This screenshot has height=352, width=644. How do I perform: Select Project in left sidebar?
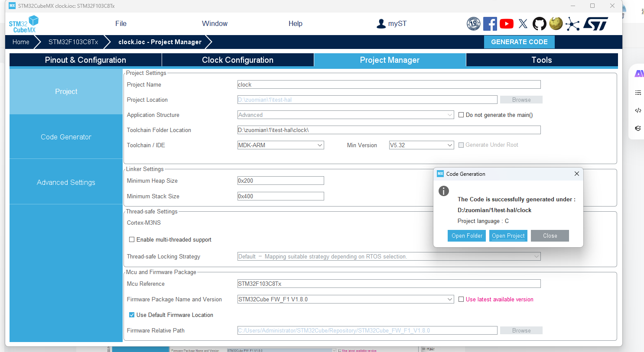[66, 91]
